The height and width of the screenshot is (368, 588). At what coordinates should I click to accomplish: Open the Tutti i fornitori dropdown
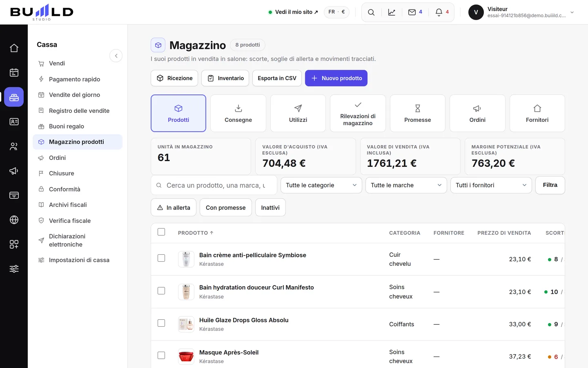pos(491,185)
